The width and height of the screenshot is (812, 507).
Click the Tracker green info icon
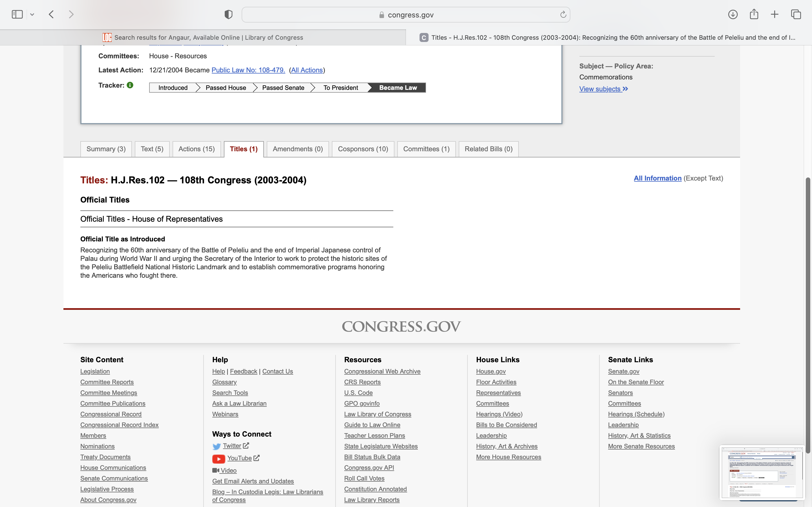pos(130,85)
